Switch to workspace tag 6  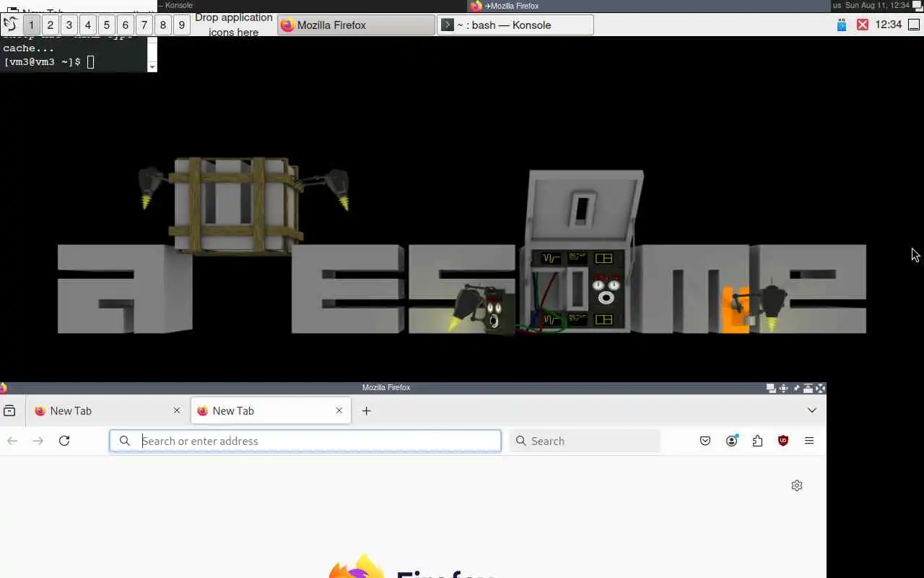point(125,25)
